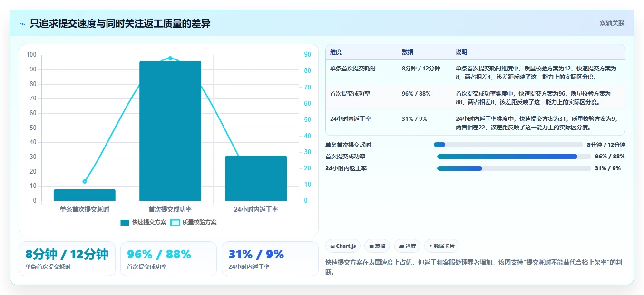Click the 24小时内返工率 bar in the chart
Viewport: 644px width, 295px height.
256,178
